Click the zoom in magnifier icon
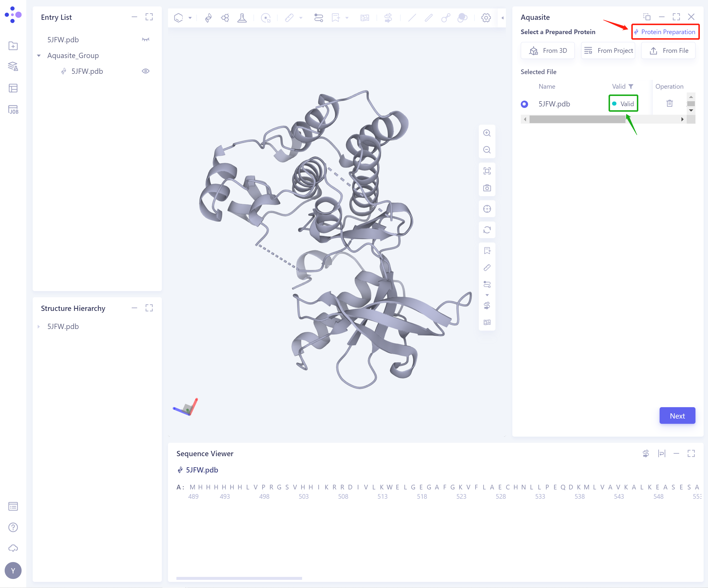Viewport: 708px width, 588px height. click(x=486, y=133)
